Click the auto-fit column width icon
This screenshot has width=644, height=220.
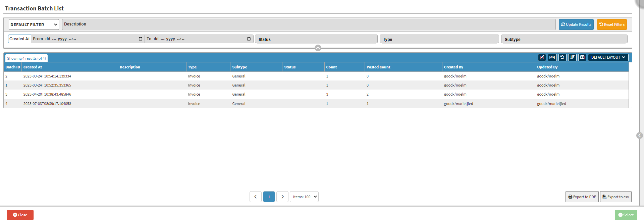point(552,57)
